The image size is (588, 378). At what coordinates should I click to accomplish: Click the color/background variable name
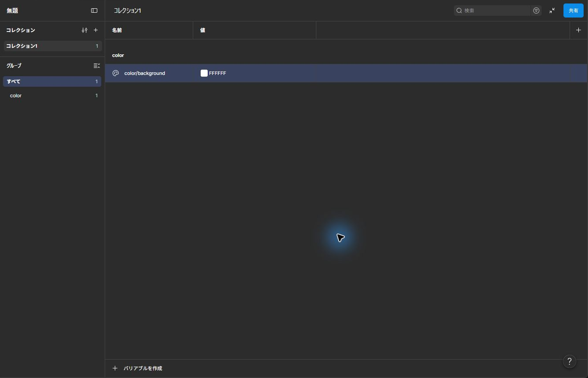(x=145, y=73)
